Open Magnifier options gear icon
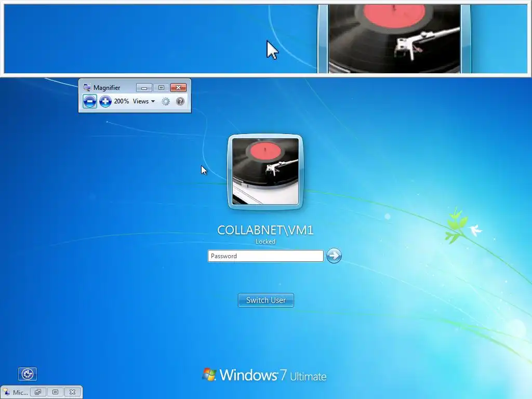Viewport: 532px width, 399px height. coord(166,101)
